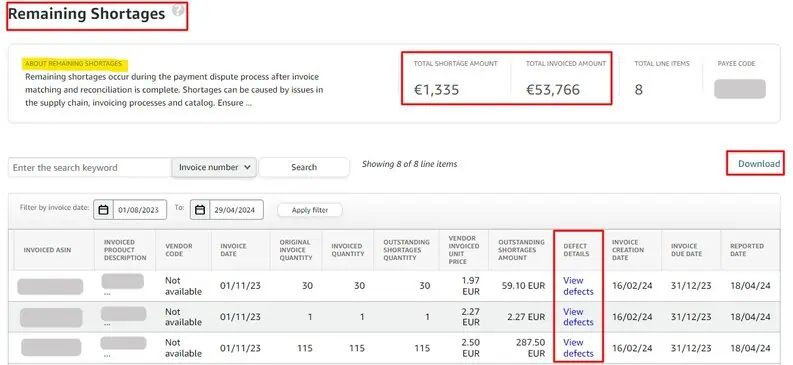Click the 29/04/2024 end date field
The image size is (793, 365).
click(x=236, y=210)
